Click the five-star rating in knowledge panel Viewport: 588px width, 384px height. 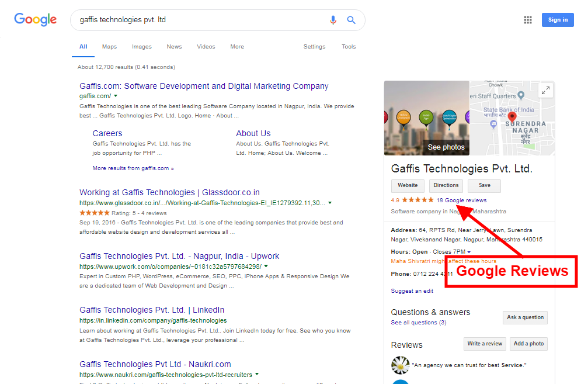click(x=417, y=200)
